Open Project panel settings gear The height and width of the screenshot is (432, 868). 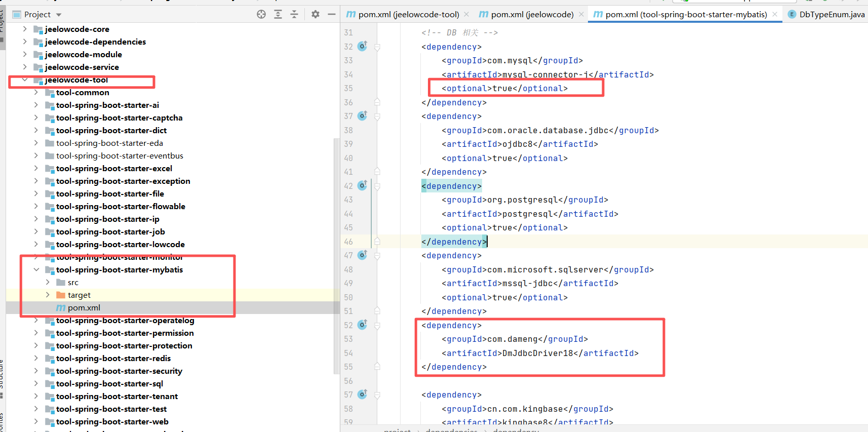[315, 14]
